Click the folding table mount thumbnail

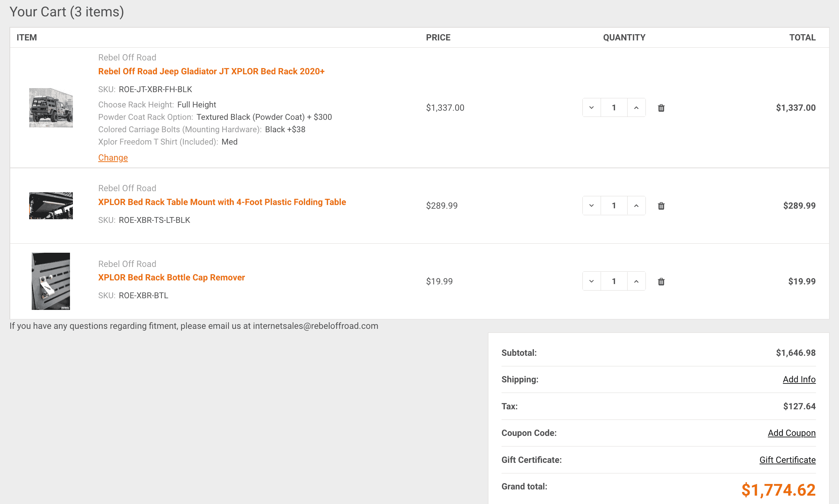(51, 206)
